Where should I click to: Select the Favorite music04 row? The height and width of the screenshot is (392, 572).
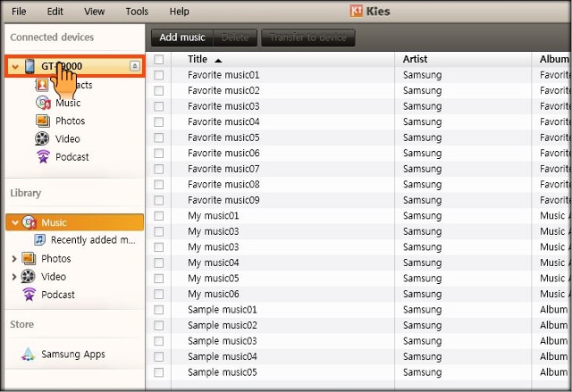tap(358, 122)
